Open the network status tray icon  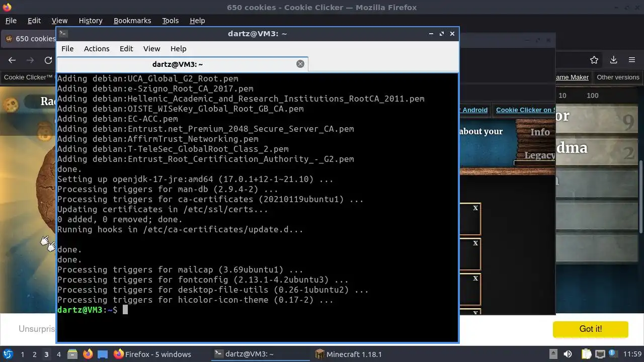click(600, 354)
